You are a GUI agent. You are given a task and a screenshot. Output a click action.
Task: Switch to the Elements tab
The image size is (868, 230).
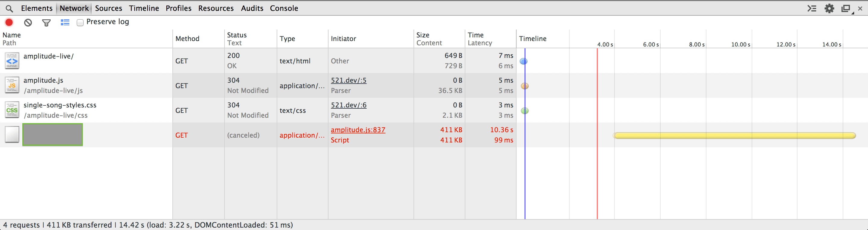pos(37,8)
